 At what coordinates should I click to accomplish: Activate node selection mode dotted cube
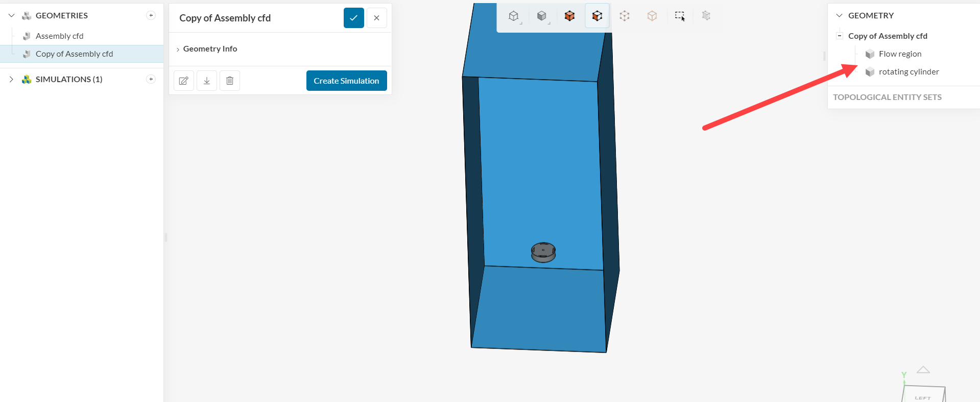pos(625,16)
